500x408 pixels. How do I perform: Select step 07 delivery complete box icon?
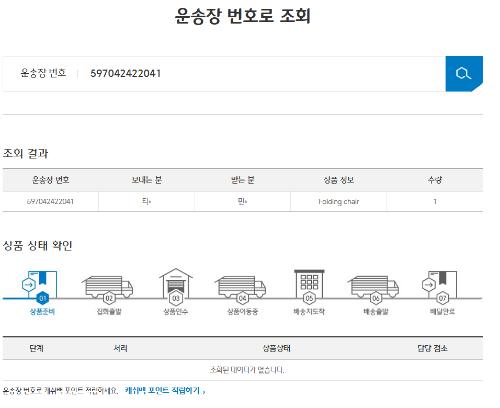click(439, 285)
